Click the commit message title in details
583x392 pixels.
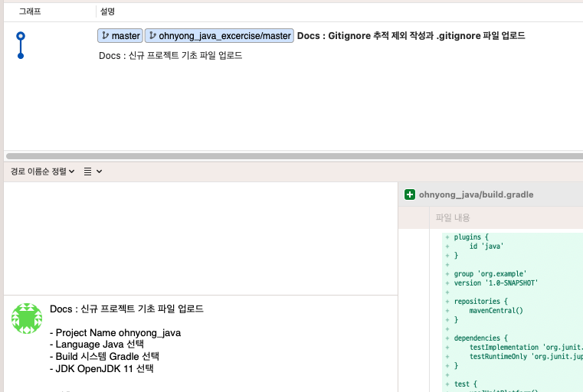pos(126,309)
